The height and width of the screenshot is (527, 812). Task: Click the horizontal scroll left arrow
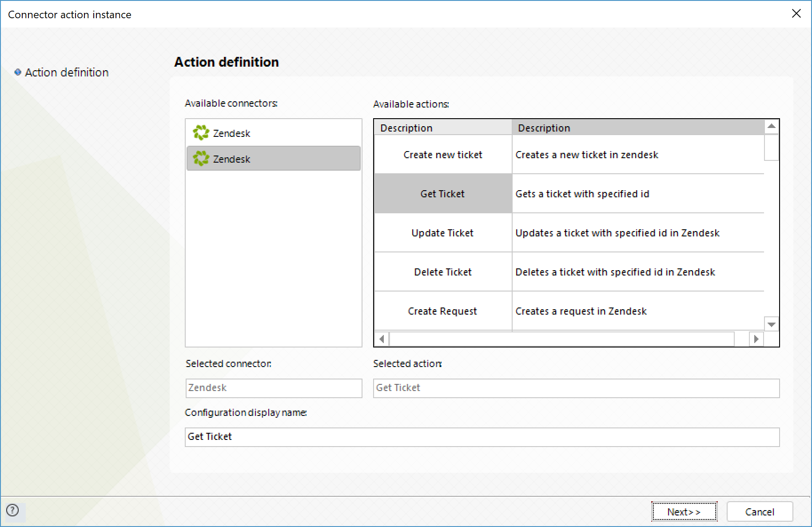tap(382, 339)
